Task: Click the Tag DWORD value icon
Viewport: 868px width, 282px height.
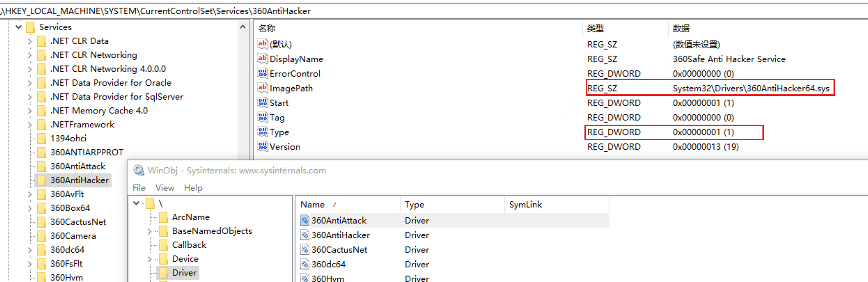Action: (x=262, y=117)
